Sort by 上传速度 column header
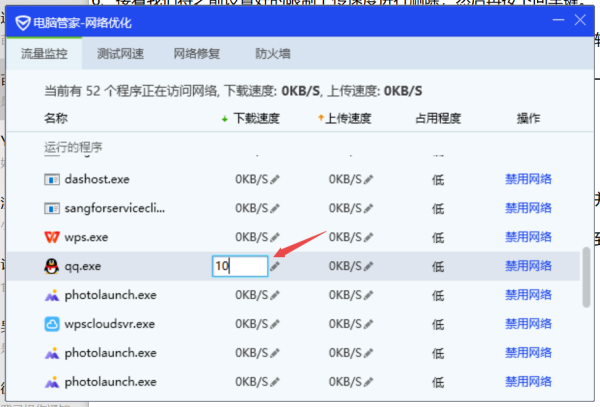600x407 pixels. tap(348, 119)
